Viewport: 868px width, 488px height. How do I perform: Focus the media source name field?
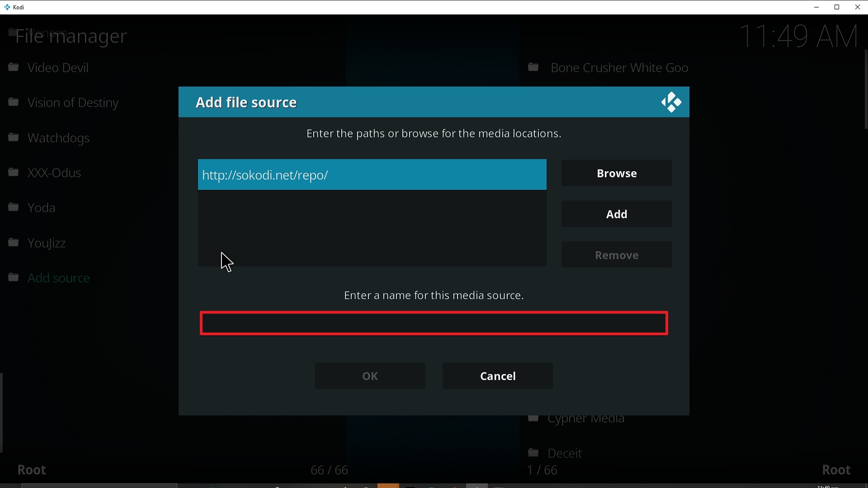[434, 324]
